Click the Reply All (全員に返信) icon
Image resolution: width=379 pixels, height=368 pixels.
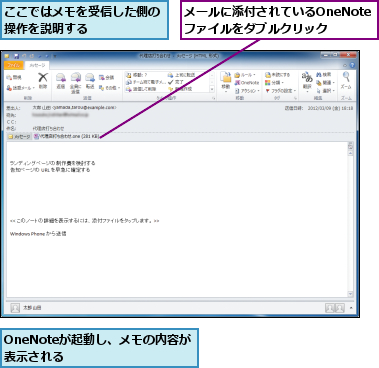[x=76, y=78]
